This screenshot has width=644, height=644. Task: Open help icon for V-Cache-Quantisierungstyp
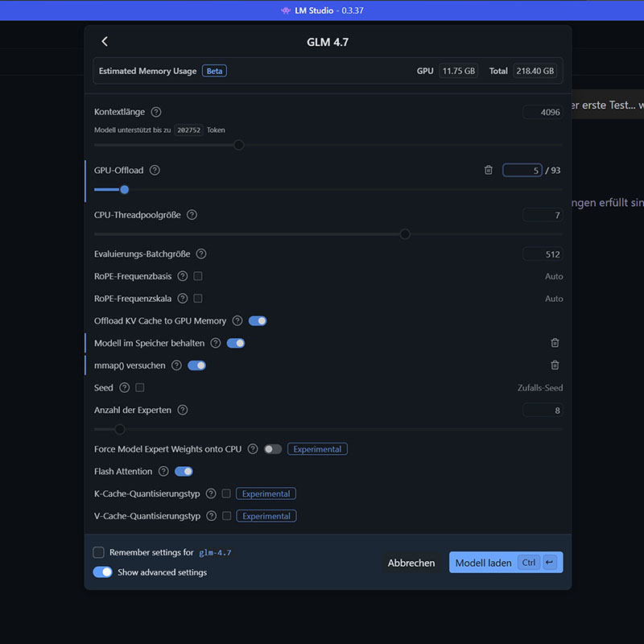click(211, 516)
